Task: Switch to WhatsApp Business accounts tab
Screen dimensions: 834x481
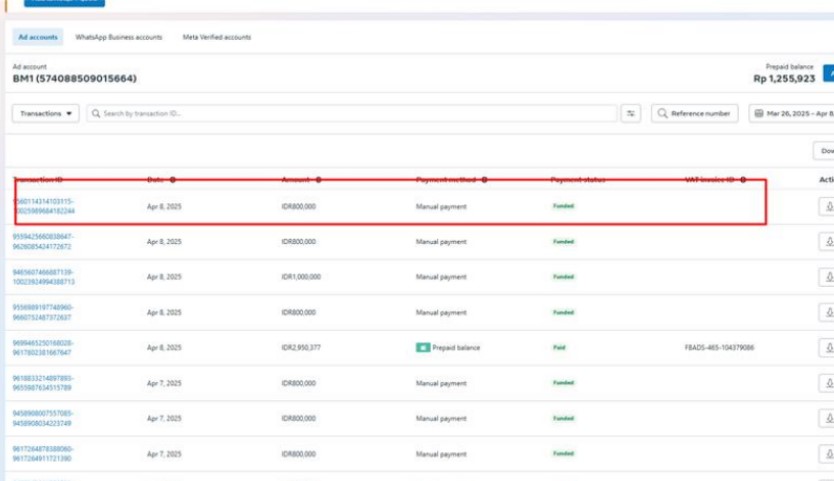Action: coord(119,37)
